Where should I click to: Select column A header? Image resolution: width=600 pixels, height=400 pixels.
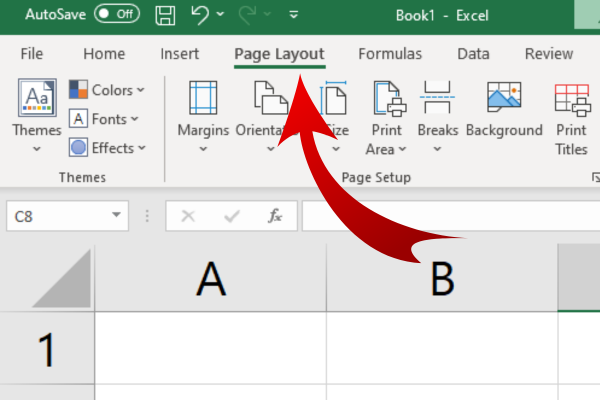point(211,278)
